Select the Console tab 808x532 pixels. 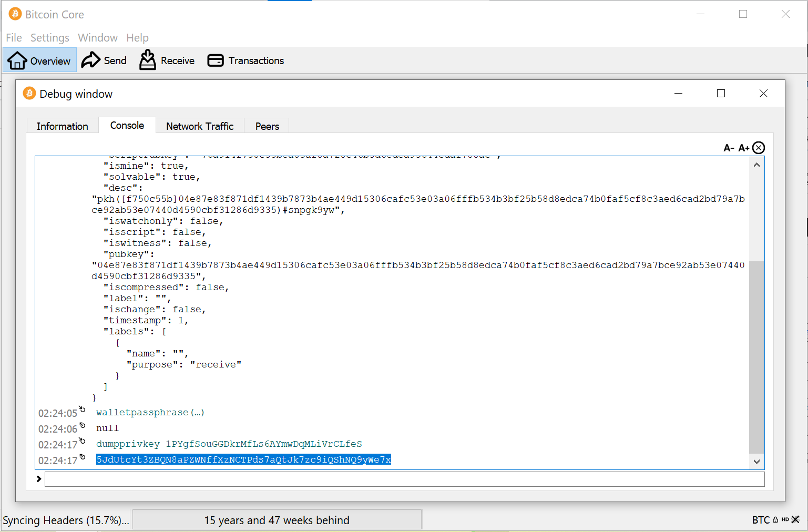tap(127, 125)
